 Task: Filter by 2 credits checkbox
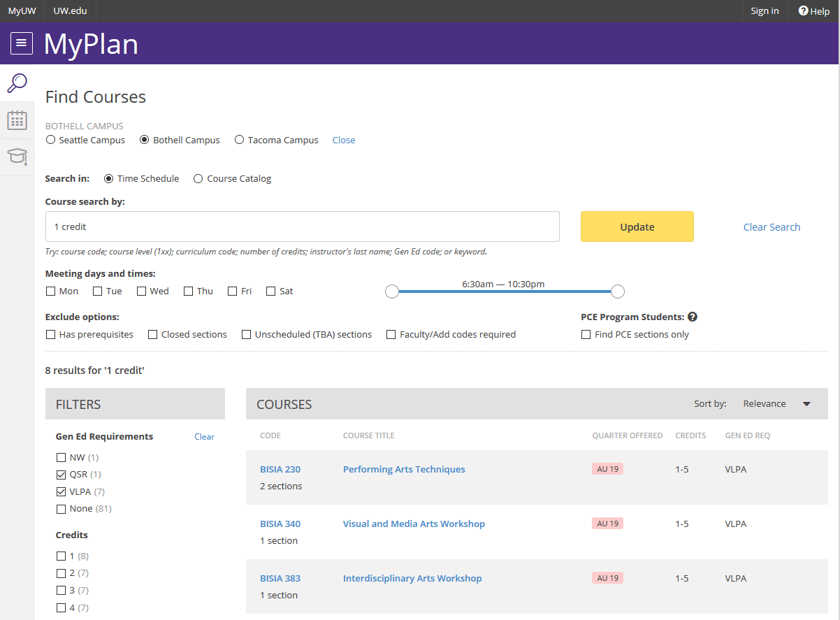tap(61, 573)
